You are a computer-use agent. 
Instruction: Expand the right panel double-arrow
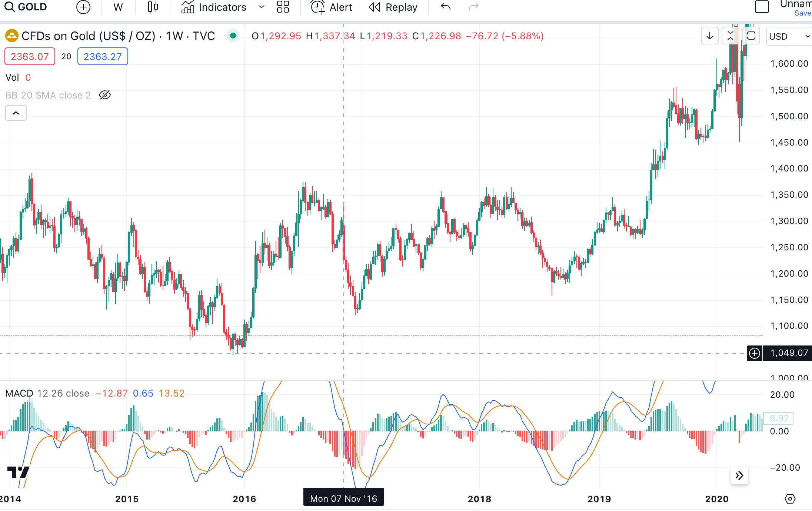739,475
